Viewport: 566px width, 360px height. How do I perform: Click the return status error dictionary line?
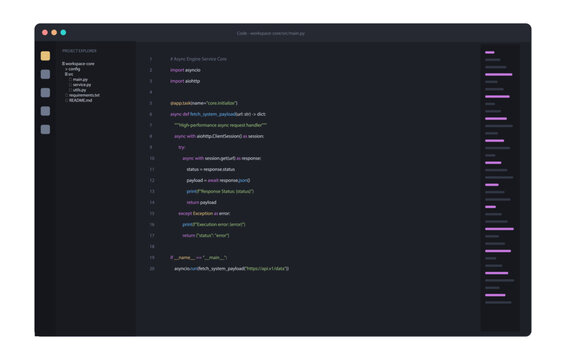coord(206,235)
